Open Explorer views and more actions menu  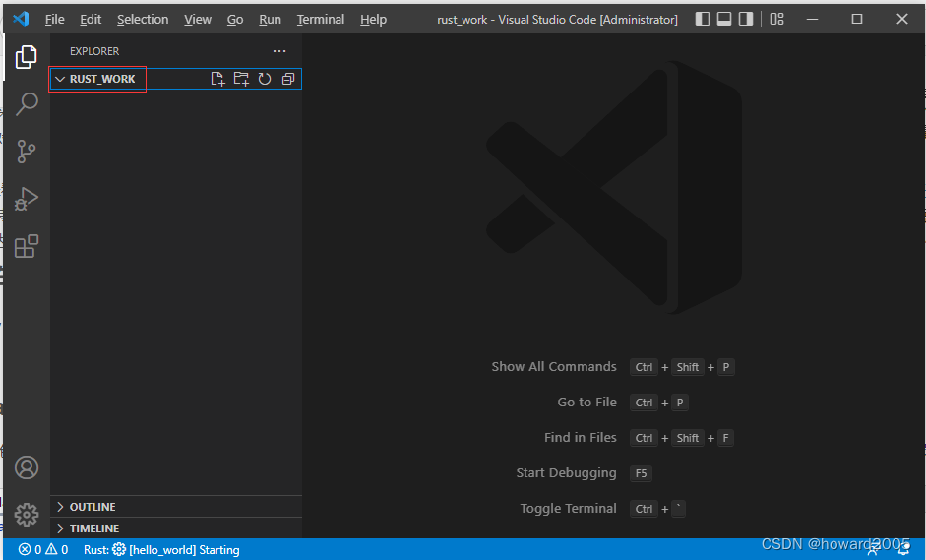click(279, 51)
